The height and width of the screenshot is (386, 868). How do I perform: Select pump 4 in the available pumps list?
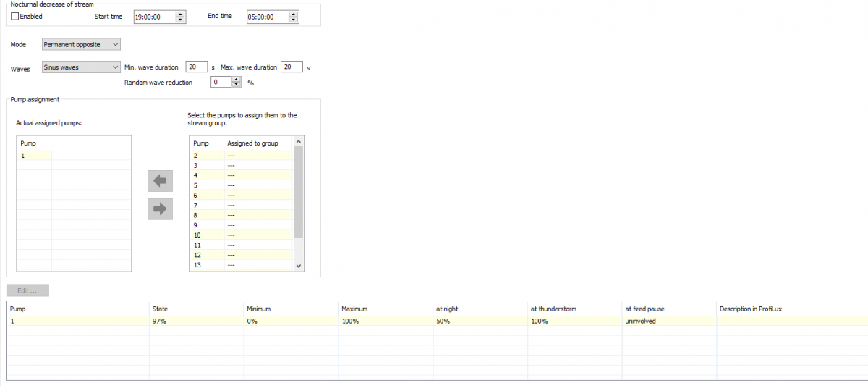tap(242, 175)
